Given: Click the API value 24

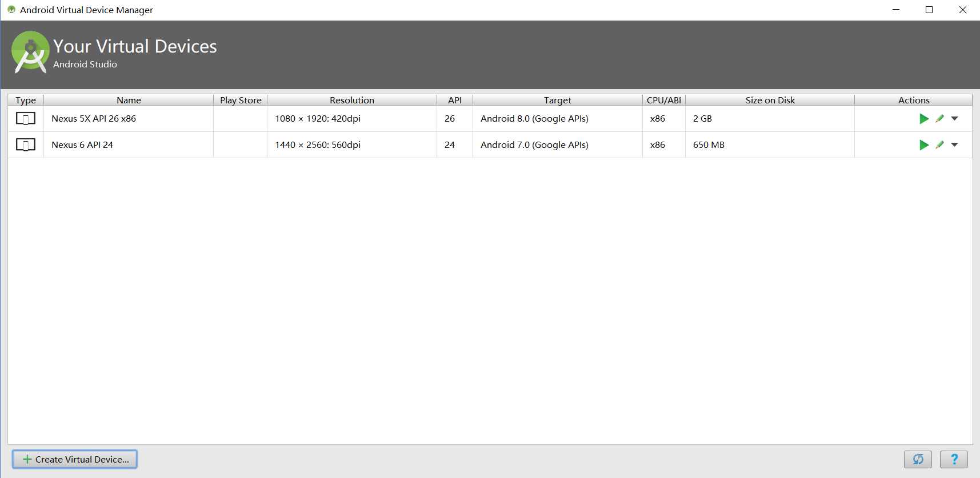Looking at the screenshot, I should [450, 145].
